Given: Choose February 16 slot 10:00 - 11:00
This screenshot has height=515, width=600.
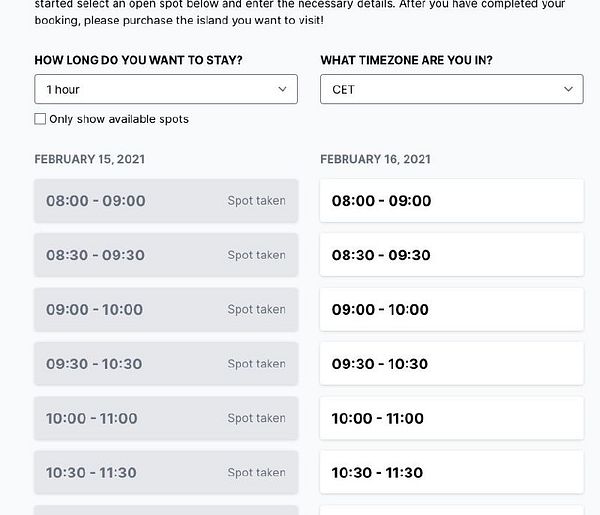Looking at the screenshot, I should [x=451, y=418].
